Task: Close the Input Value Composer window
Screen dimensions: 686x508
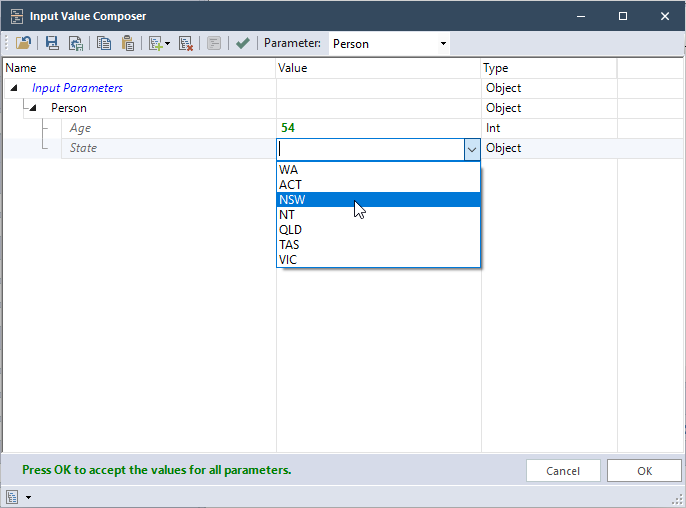Action: coord(665,16)
